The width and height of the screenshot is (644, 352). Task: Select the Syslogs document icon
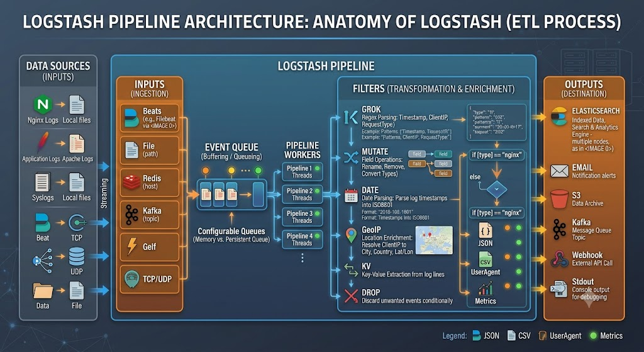[x=43, y=182]
